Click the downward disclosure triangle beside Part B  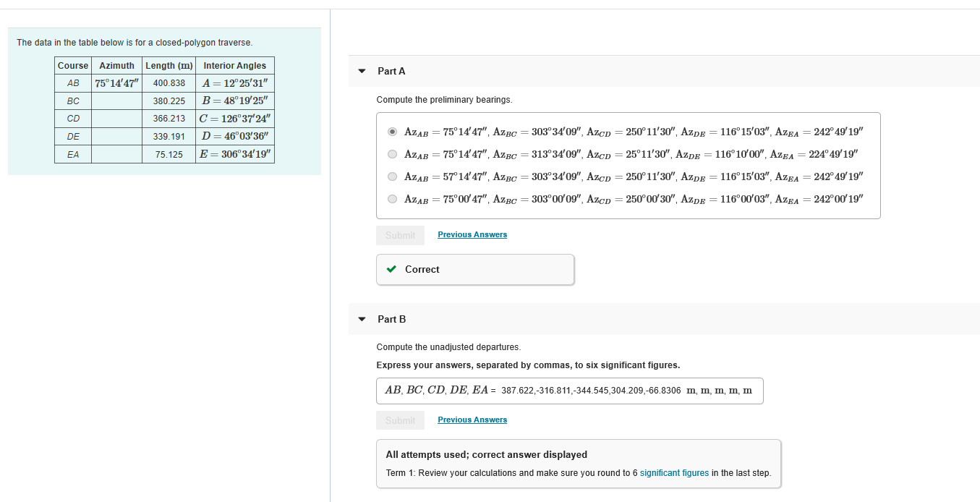click(x=361, y=319)
